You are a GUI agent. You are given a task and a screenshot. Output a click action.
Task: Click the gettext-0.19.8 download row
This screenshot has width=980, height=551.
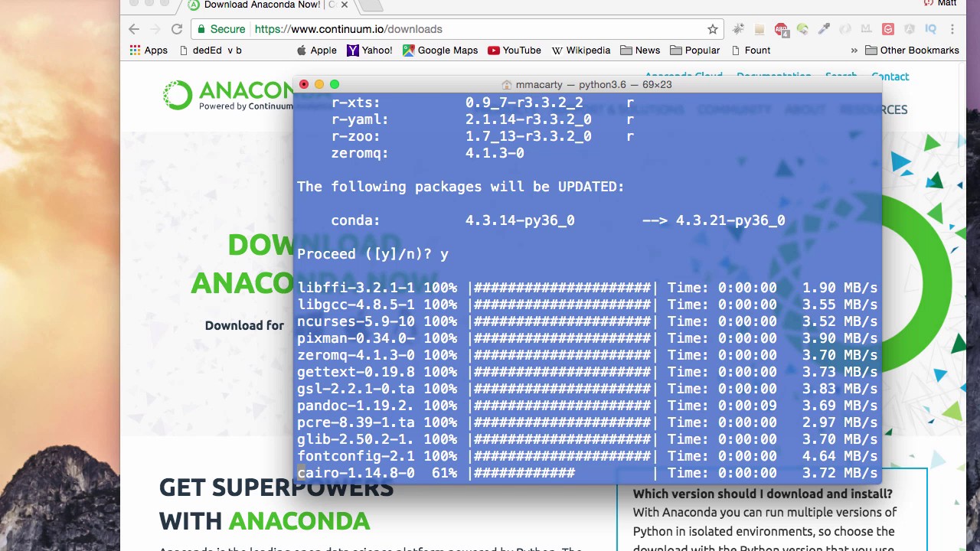point(587,372)
